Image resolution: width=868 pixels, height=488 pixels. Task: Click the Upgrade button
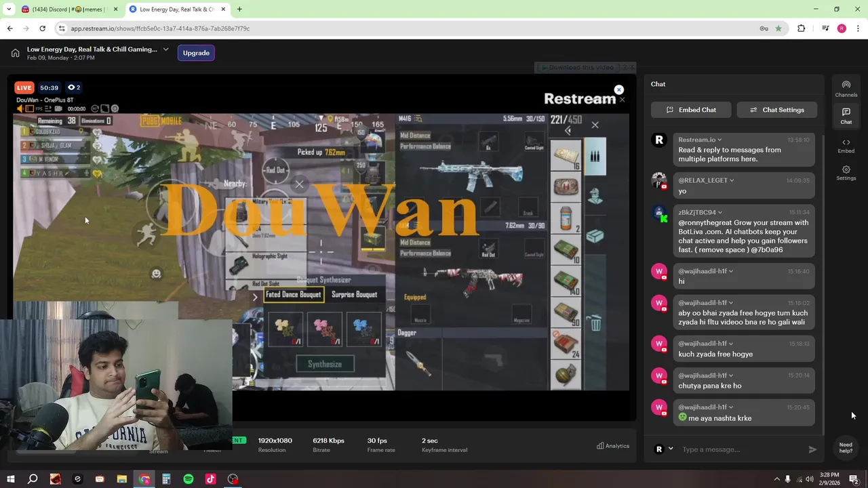coord(196,53)
